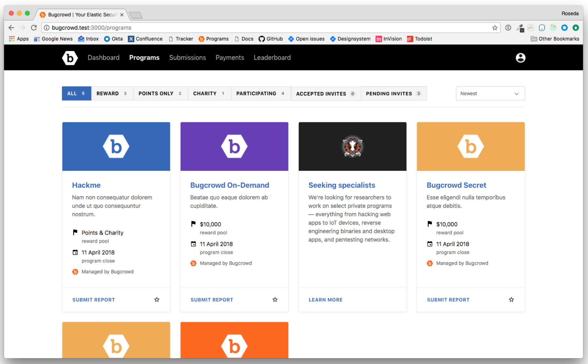Show ACCEPTED INVITES tab
The width and height of the screenshot is (588, 364).
coord(326,94)
